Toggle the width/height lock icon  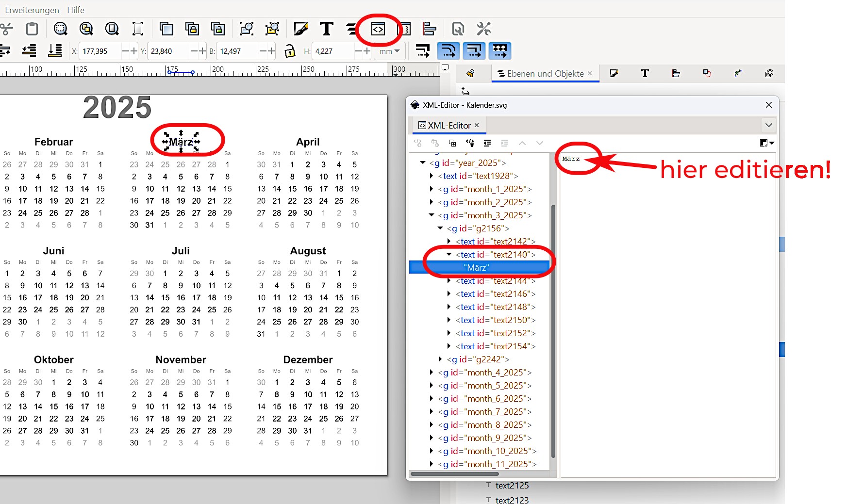(290, 51)
